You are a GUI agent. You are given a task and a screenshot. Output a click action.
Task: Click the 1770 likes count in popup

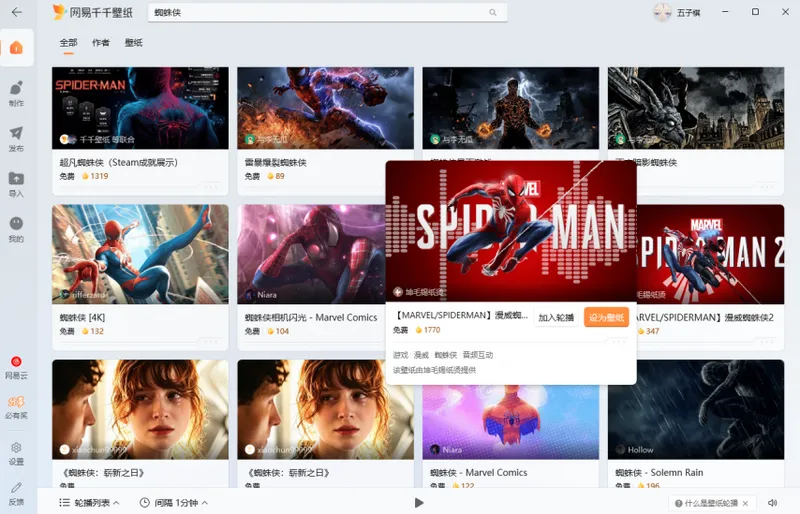[x=428, y=330]
